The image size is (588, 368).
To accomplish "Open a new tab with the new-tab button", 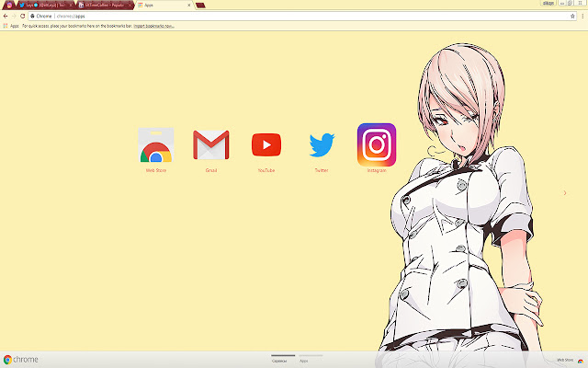I will (x=200, y=6).
